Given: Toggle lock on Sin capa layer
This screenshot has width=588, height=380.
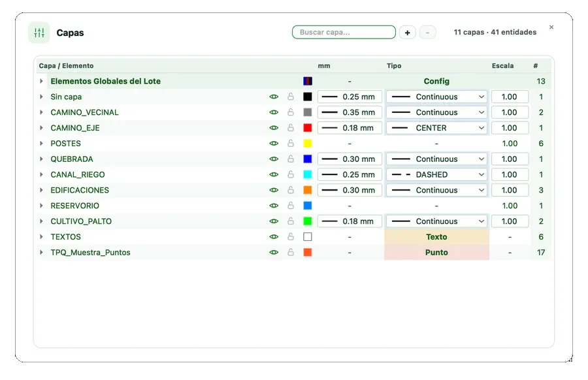Looking at the screenshot, I should 291,97.
